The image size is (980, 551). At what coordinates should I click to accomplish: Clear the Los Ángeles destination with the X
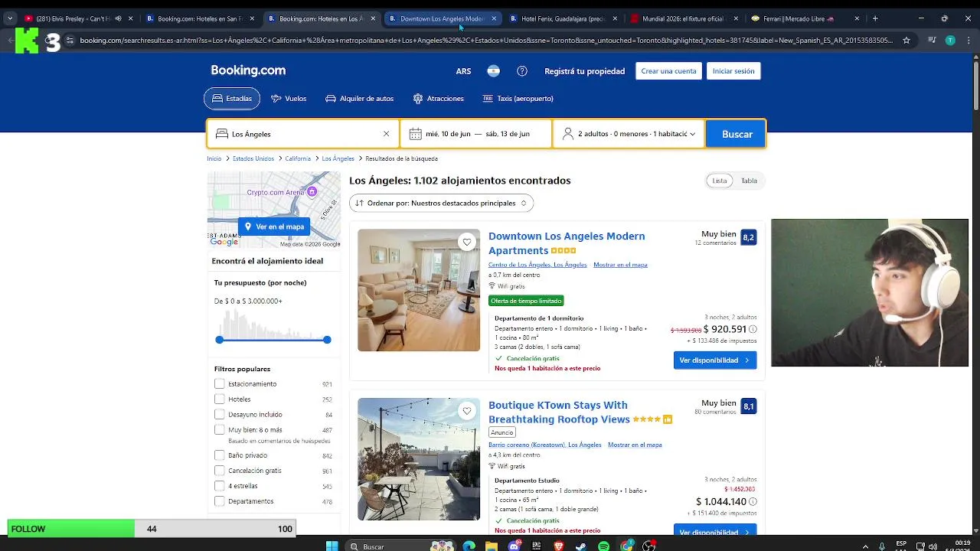[386, 134]
